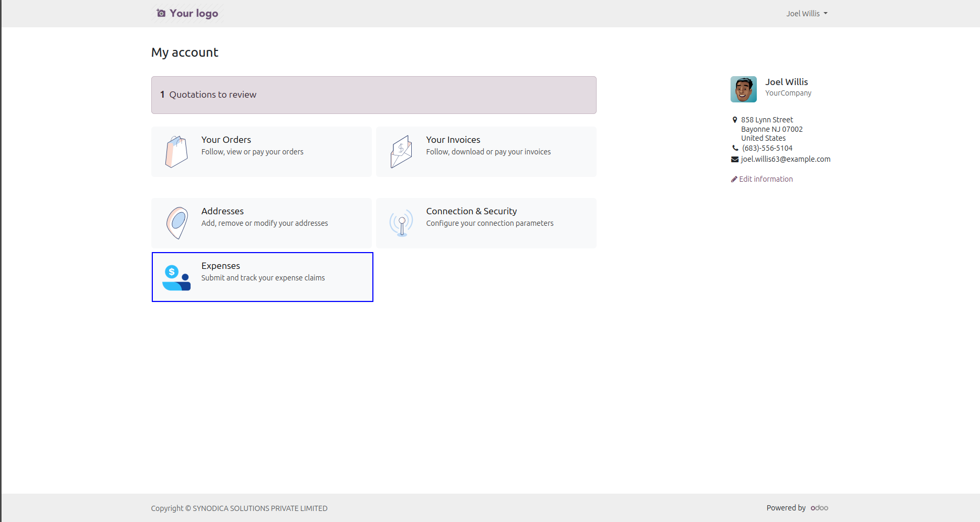Open the Quotations to review banner
Image resolution: width=980 pixels, height=522 pixels.
click(374, 95)
